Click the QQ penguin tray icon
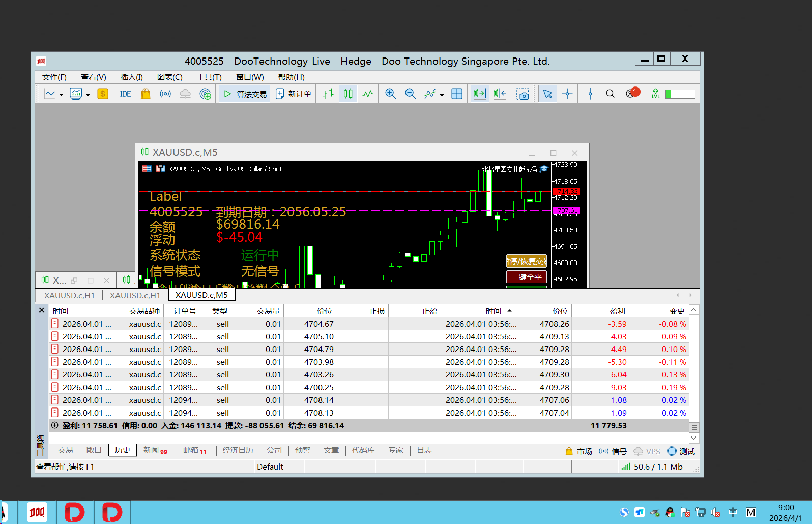 [670, 512]
